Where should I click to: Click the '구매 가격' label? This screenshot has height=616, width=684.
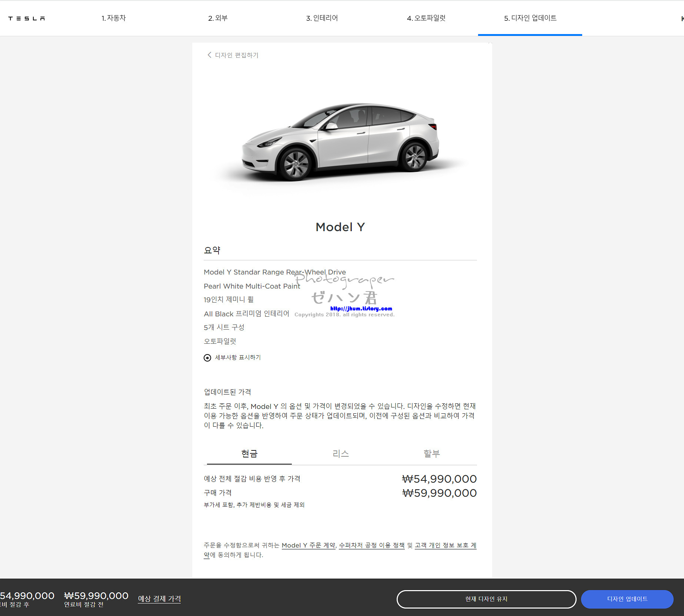tap(218, 493)
